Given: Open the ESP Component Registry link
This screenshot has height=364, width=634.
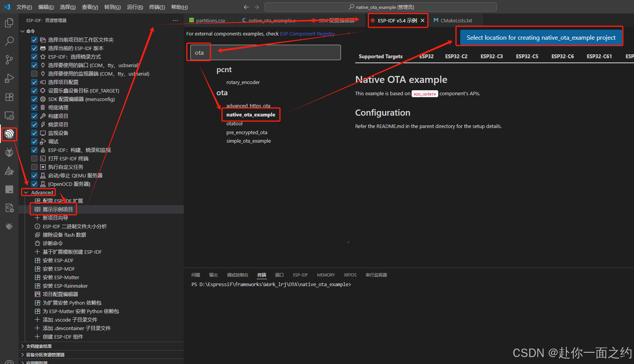Looking at the screenshot, I should [307, 34].
